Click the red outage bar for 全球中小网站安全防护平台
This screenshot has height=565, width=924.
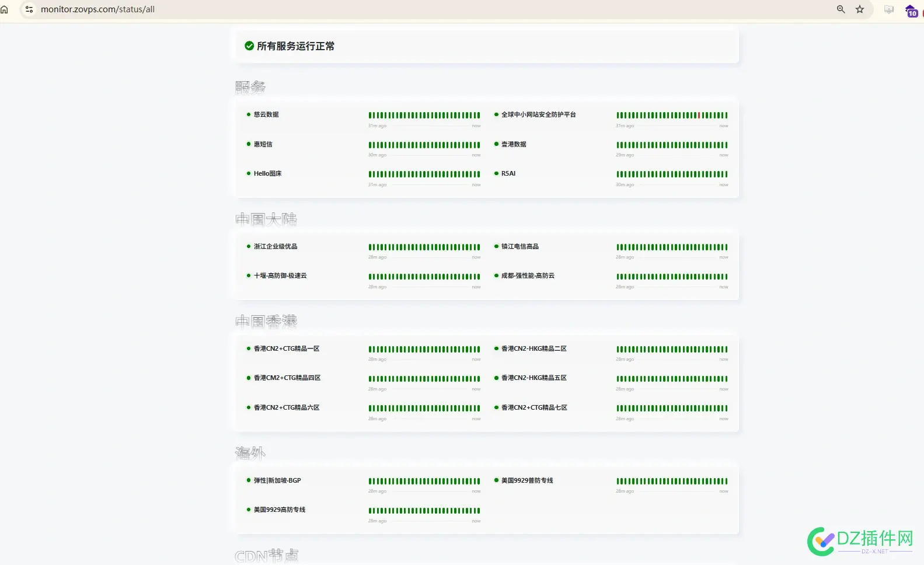[699, 115]
